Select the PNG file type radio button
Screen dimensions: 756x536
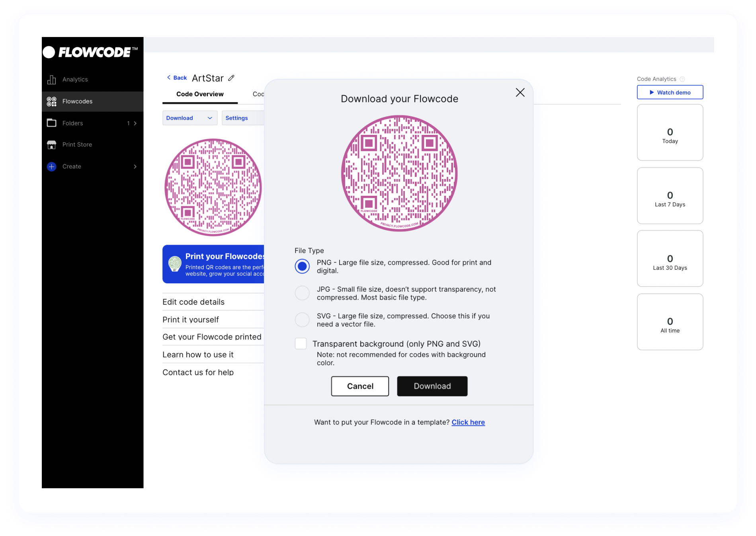click(302, 266)
